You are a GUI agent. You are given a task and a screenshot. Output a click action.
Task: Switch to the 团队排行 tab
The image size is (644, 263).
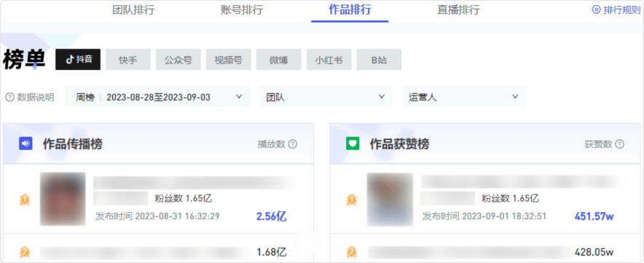[x=133, y=10]
